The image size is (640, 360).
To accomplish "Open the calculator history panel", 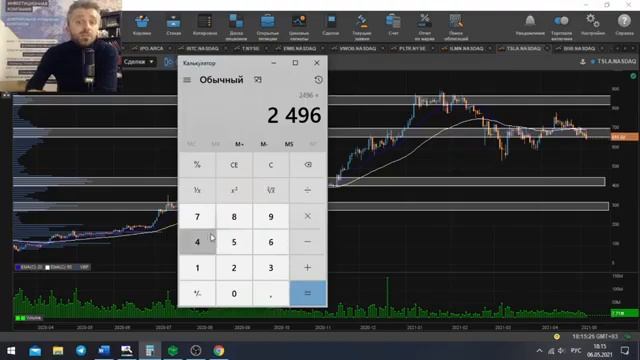I will point(318,80).
